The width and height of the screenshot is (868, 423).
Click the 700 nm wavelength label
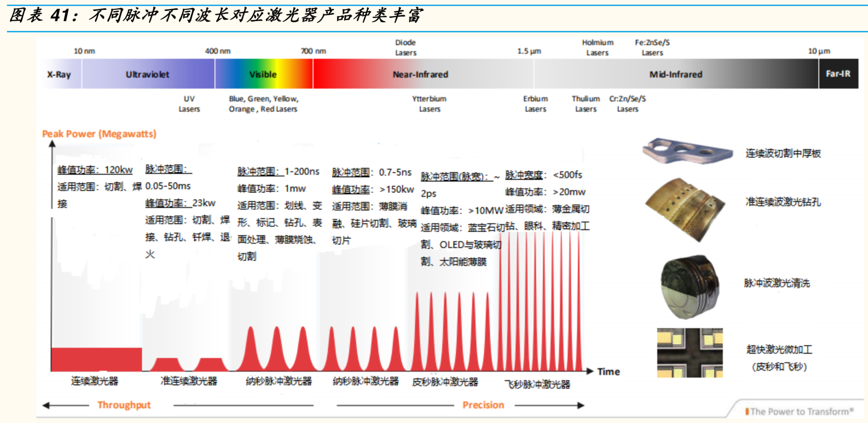[313, 51]
